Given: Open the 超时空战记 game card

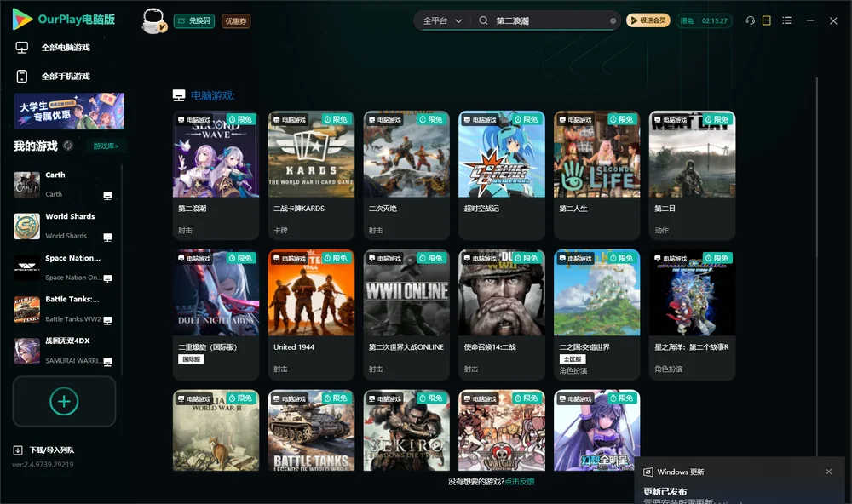Looking at the screenshot, I should (502, 175).
